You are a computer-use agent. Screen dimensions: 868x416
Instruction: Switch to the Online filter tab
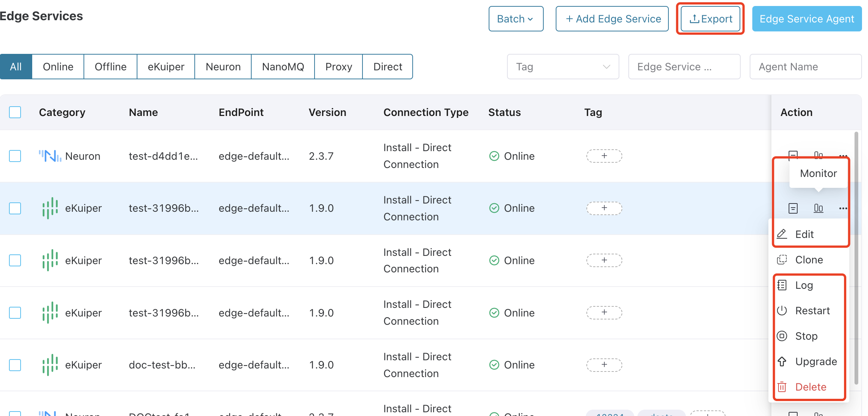[x=58, y=67]
